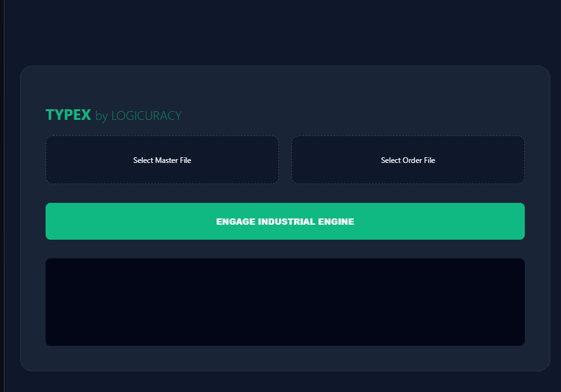The height and width of the screenshot is (392, 561).
Task: Click inside the black output console
Action: (x=285, y=301)
